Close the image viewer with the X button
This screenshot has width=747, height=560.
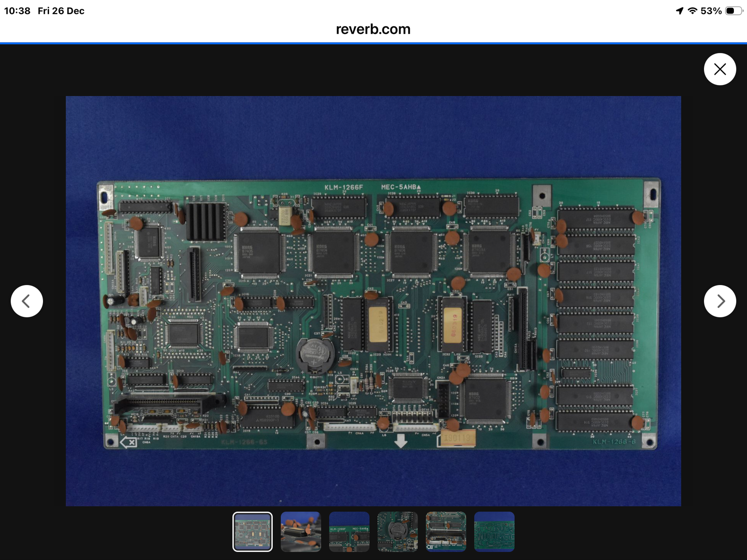click(719, 69)
